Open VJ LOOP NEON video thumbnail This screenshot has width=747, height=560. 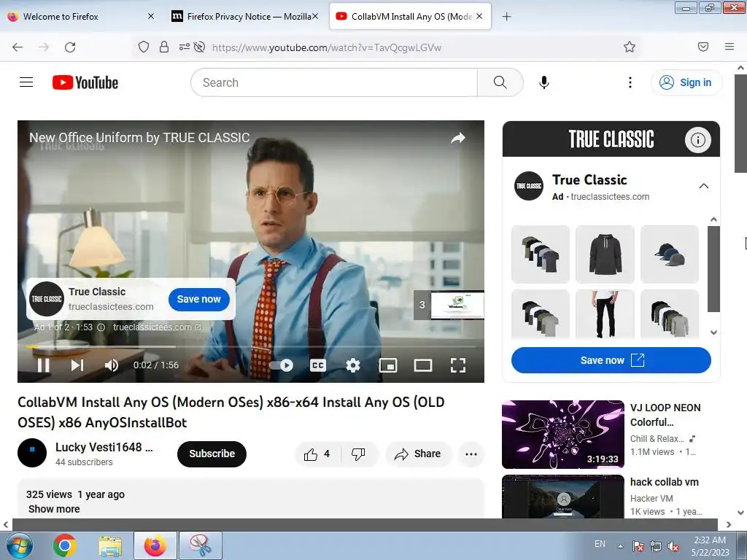point(562,435)
